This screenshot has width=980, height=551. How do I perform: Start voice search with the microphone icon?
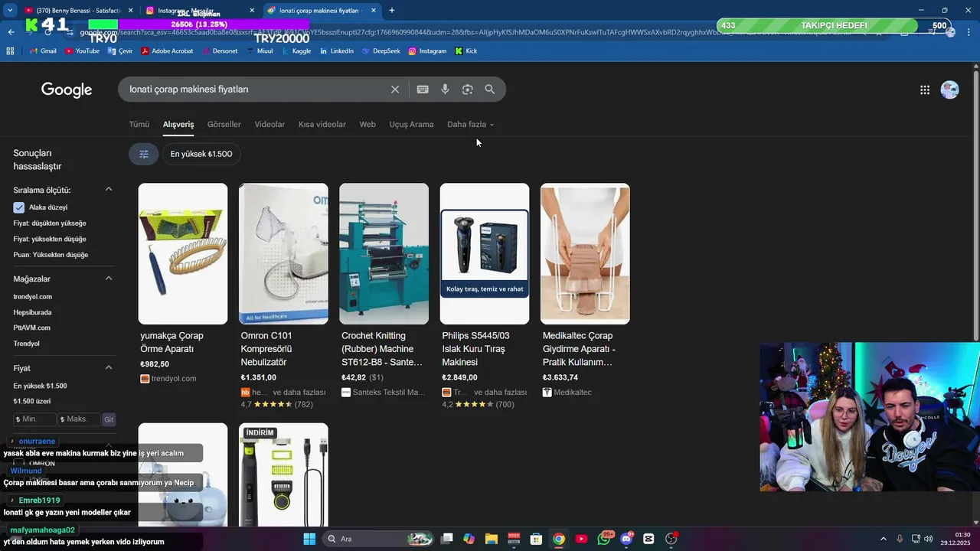[445, 90]
